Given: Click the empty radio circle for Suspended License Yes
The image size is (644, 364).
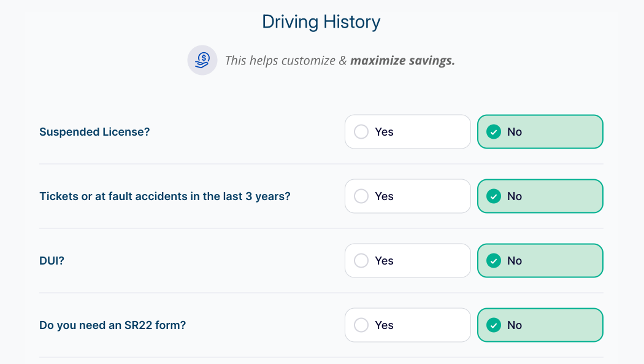Looking at the screenshot, I should point(361,132).
